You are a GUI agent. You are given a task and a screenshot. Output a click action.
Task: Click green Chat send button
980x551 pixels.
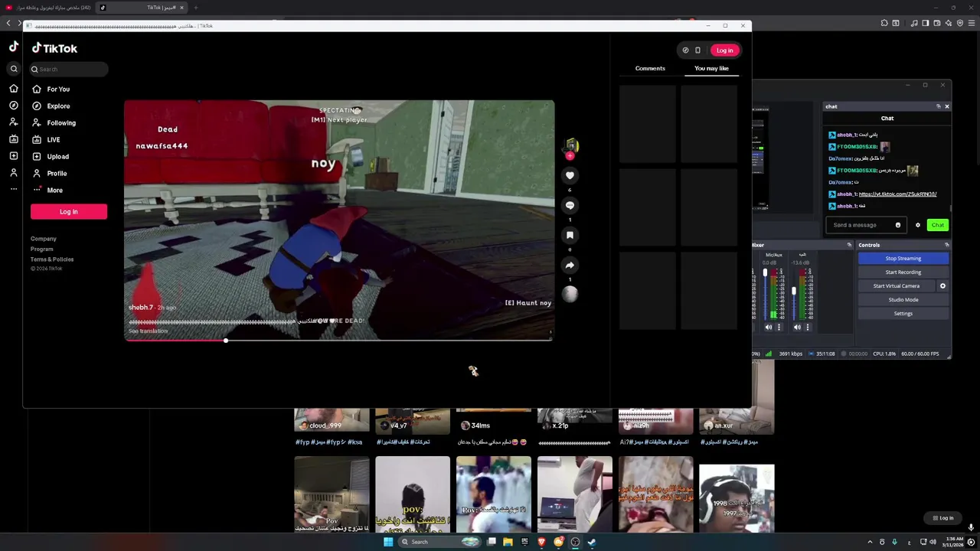pos(938,225)
